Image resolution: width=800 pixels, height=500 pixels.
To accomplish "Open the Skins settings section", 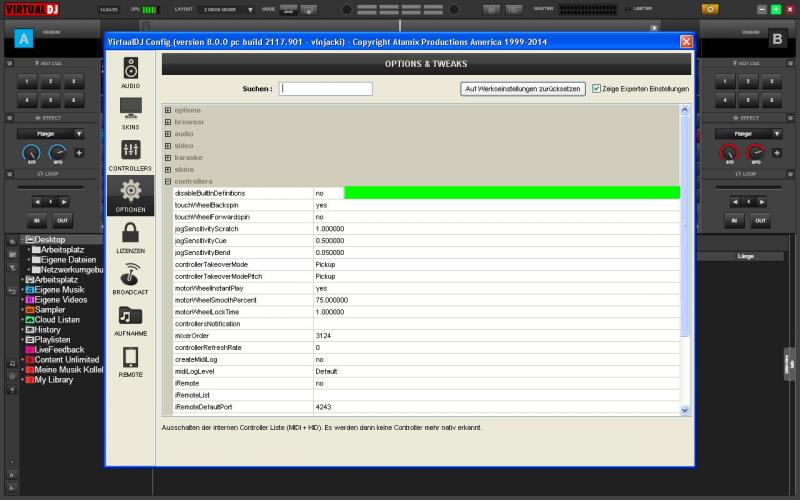I will (x=131, y=113).
